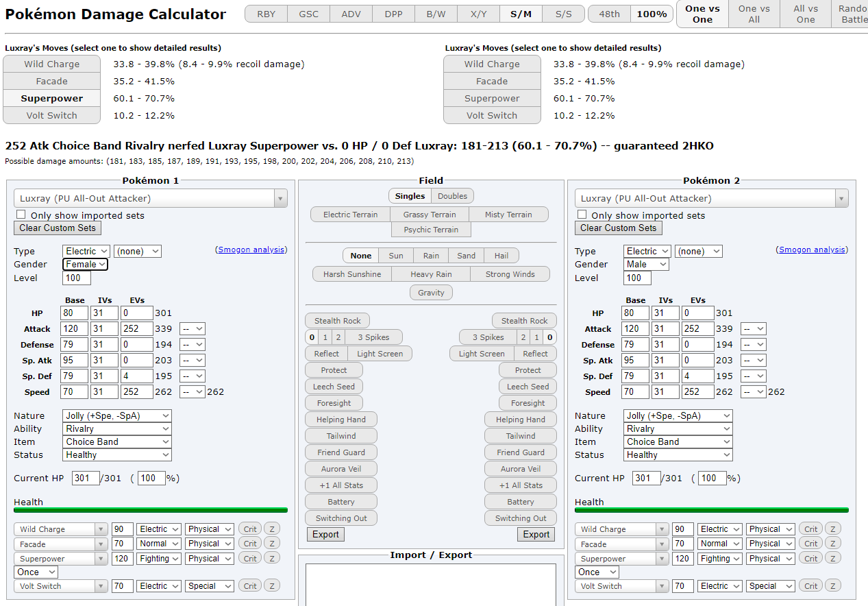Enable Helping Hand on Pokémon 1's side

click(x=341, y=420)
